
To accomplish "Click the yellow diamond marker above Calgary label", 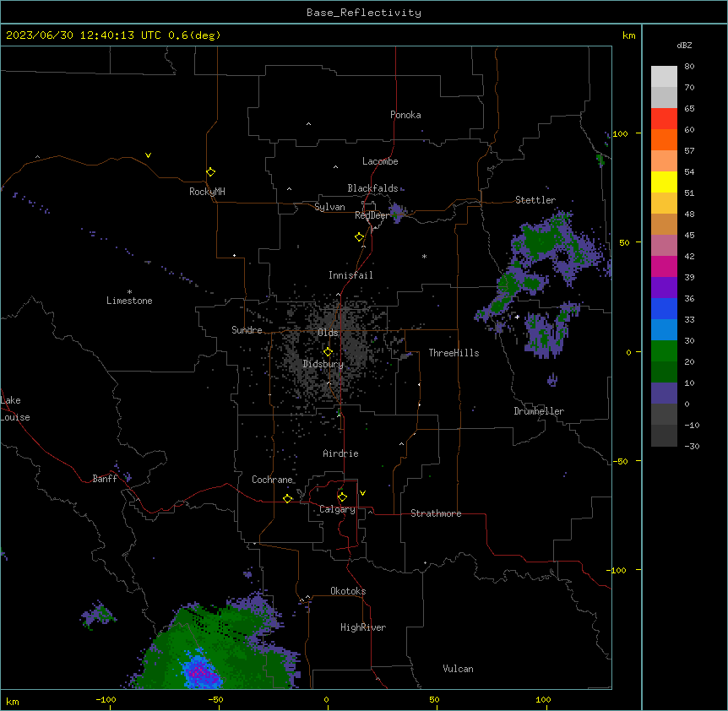I will [x=342, y=497].
